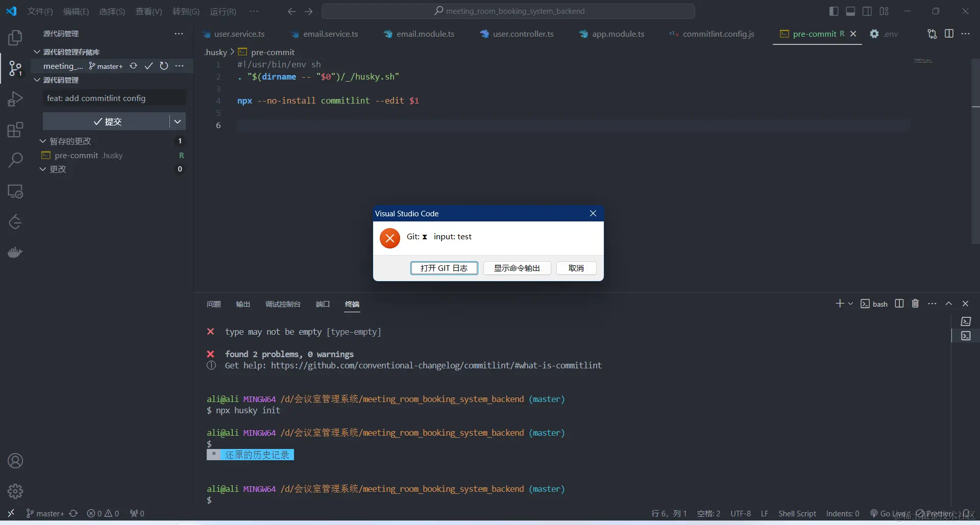Screen dimensions: 980x525
Task: Open the overflow menu in title bar
Action: click(254, 11)
